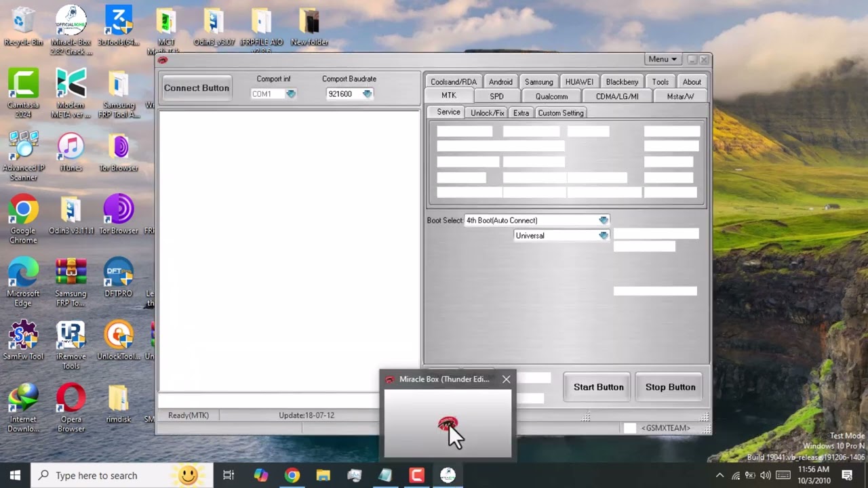Viewport: 868px width, 488px height.
Task: Open the Recycle Bin desktop icon
Action: [23, 27]
